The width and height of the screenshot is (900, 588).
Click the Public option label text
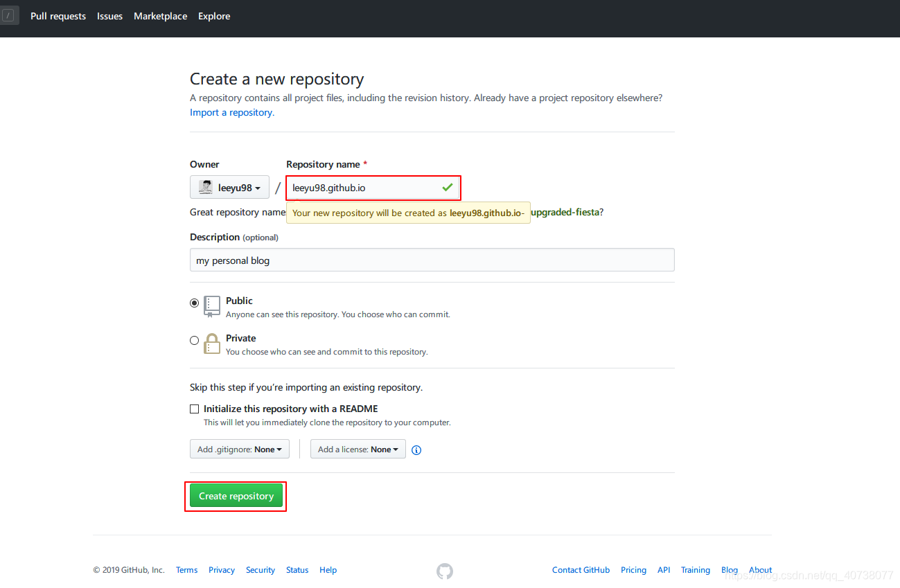239,301
